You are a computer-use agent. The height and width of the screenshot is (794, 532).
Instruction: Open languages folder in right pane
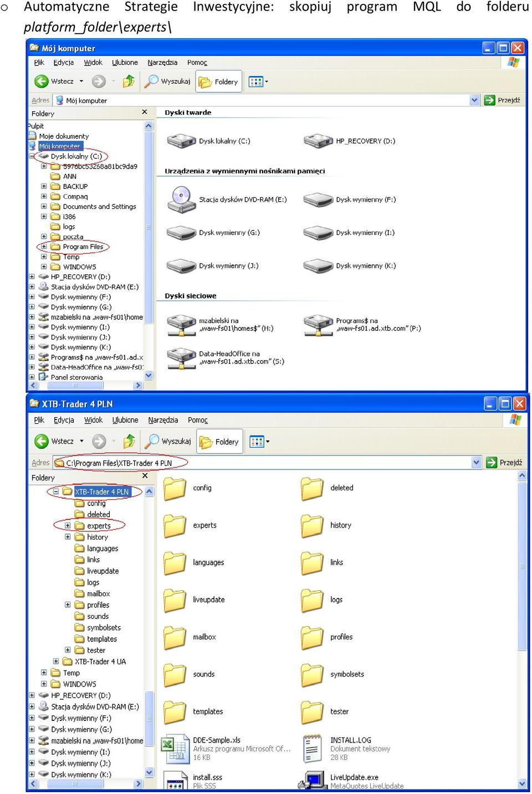pos(175,563)
